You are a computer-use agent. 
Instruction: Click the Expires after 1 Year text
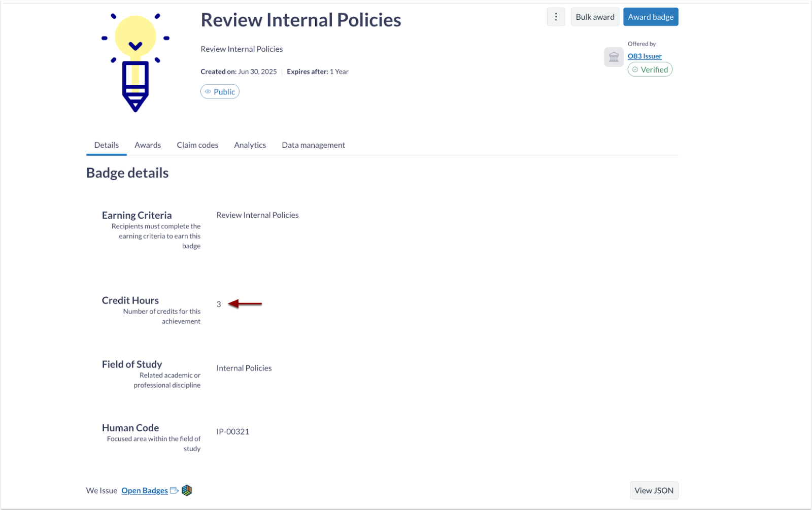(318, 72)
